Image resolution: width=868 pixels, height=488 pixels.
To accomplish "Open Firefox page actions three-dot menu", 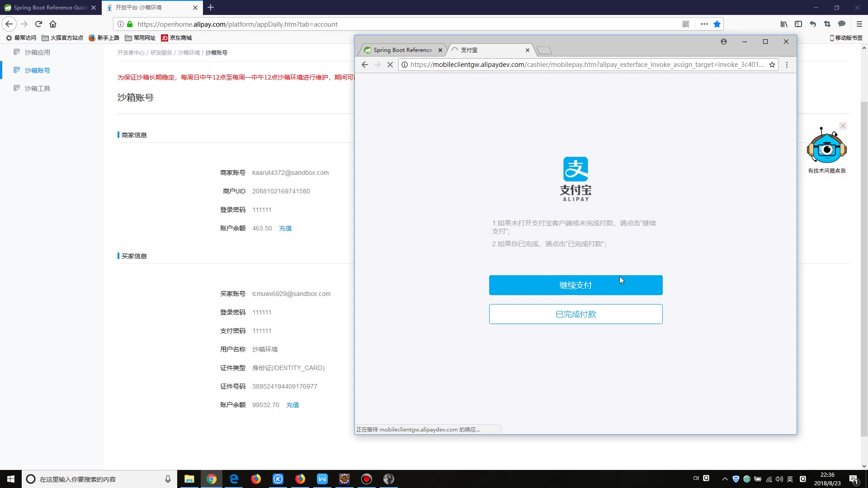I will coord(704,24).
